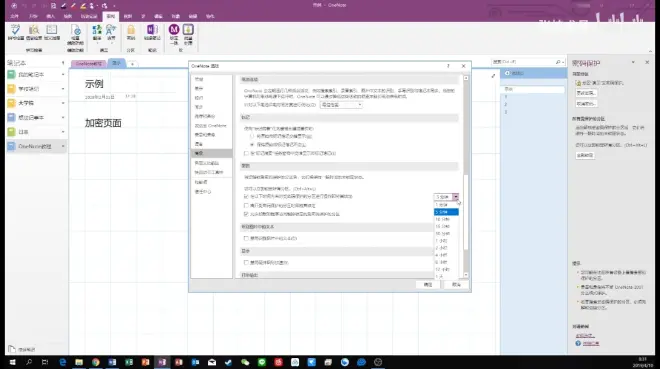The image size is (660, 369).
Task: Toggle the first checkbox in the 密码 section
Action: (246, 196)
